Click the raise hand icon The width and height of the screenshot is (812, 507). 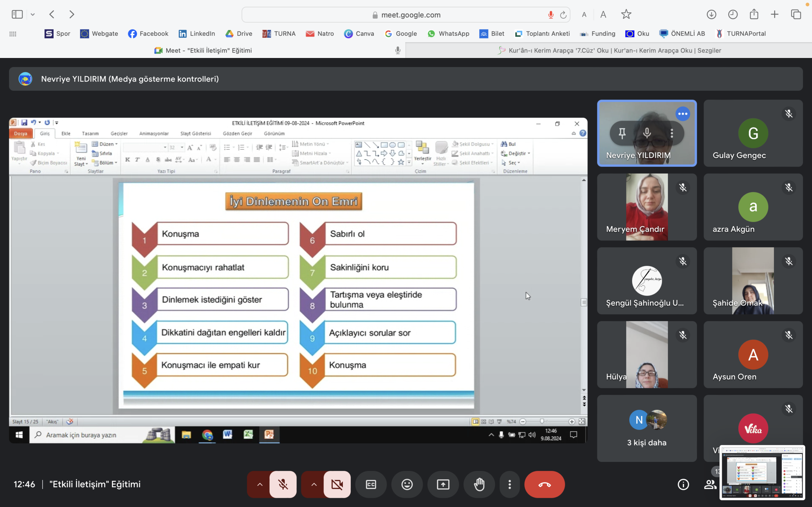tap(479, 484)
